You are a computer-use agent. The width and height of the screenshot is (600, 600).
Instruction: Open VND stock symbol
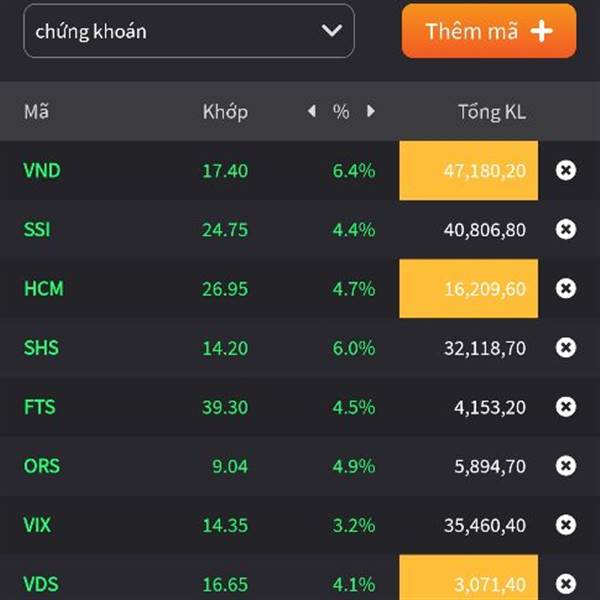point(42,170)
